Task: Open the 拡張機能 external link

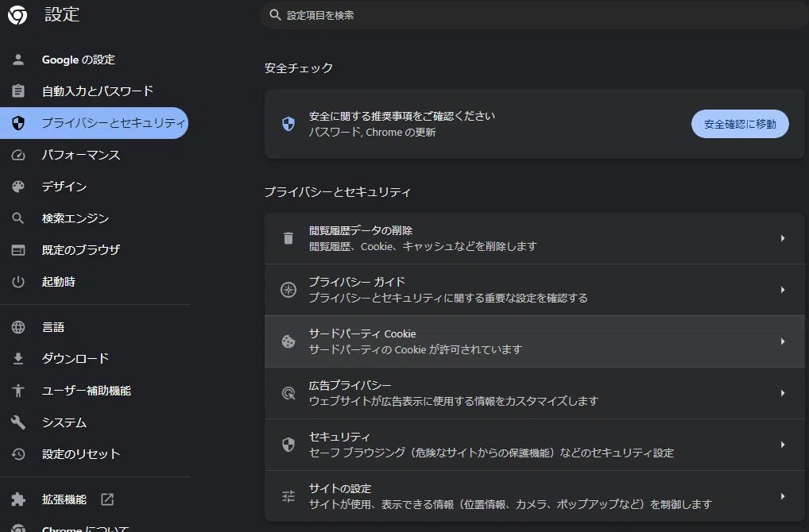Action: (x=107, y=499)
